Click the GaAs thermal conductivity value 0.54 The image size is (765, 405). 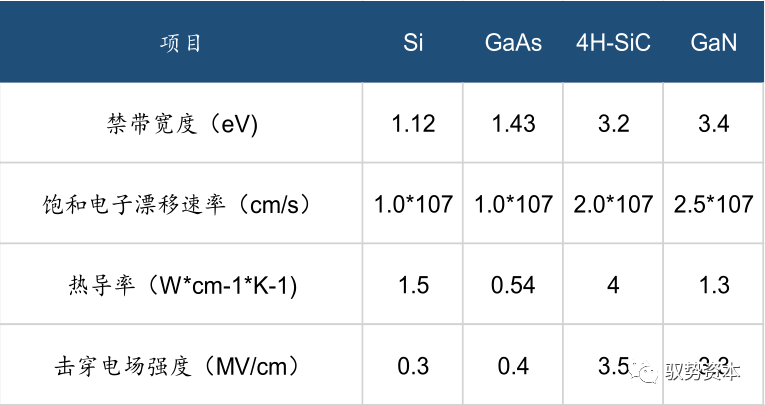point(513,285)
